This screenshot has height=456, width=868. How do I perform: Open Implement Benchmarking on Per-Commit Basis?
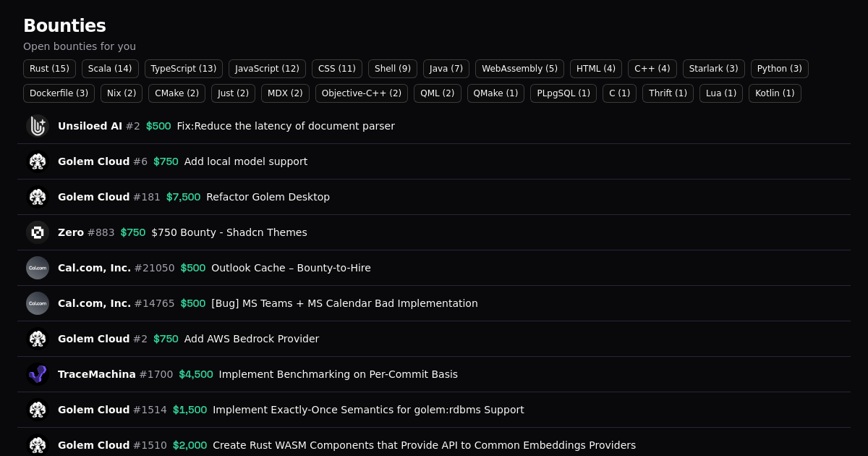click(x=339, y=374)
